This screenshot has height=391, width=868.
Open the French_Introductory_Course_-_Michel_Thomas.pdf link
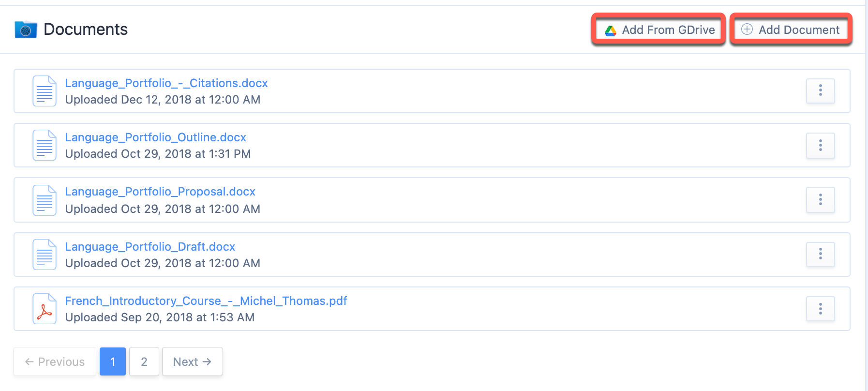[x=206, y=301]
